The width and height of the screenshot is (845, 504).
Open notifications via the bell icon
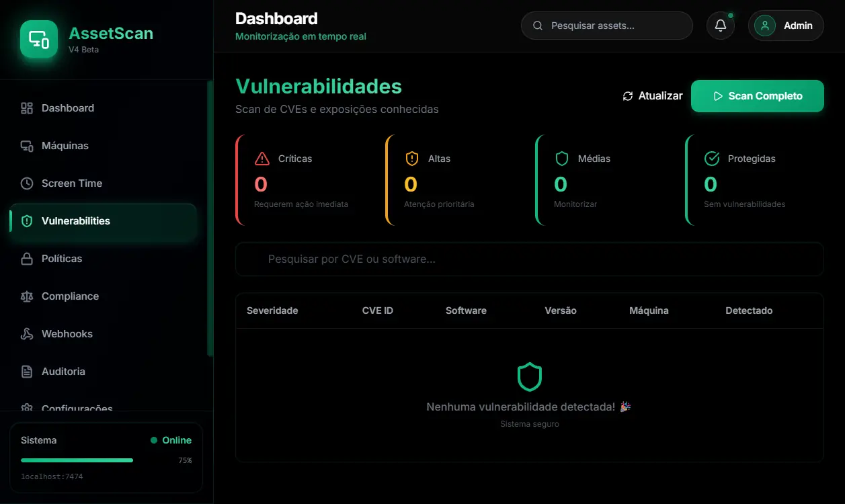tap(721, 26)
